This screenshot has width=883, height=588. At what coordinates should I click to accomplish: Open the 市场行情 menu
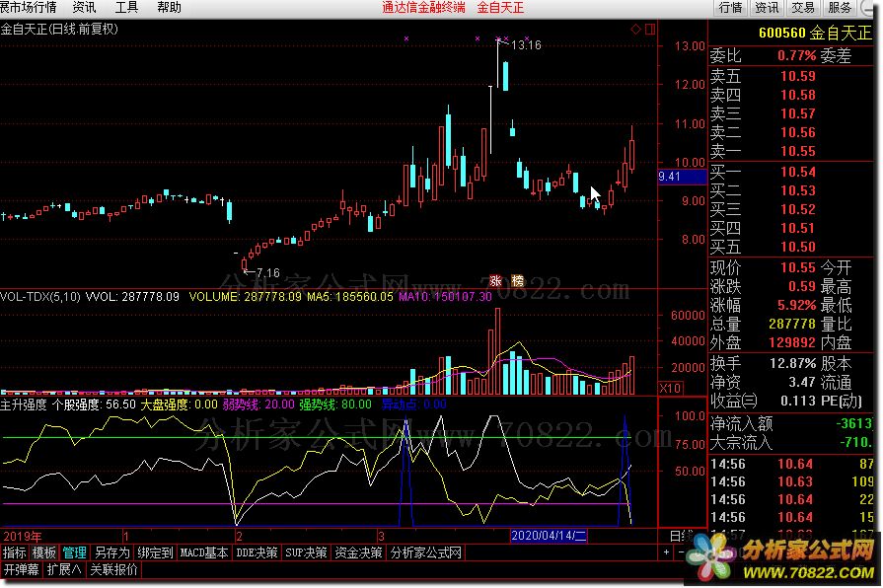[29, 7]
